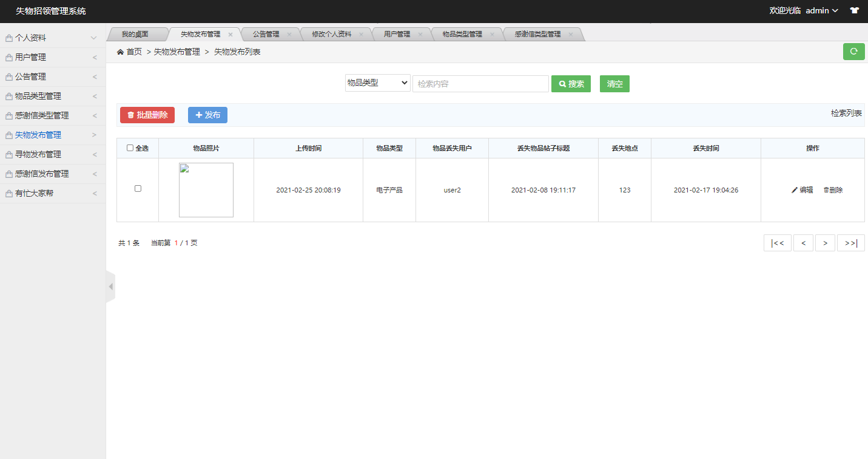
Task: Close the 用户管理 tab
Action: pyautogui.click(x=420, y=35)
